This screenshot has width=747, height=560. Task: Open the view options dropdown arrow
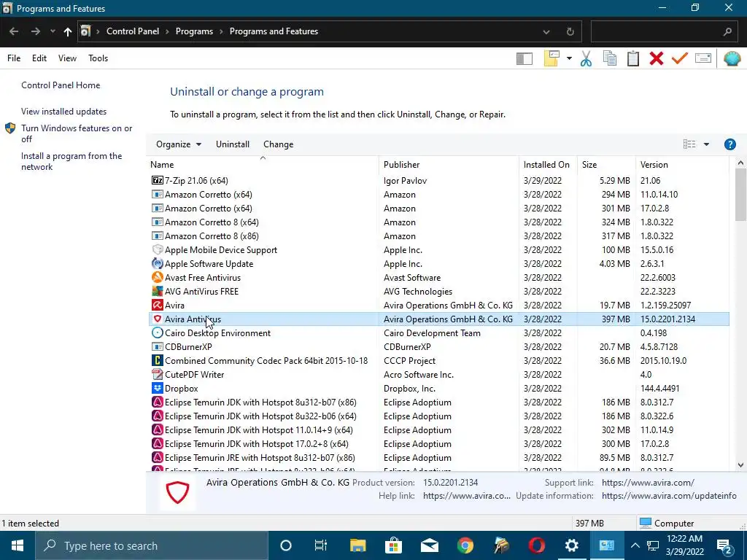tap(706, 144)
